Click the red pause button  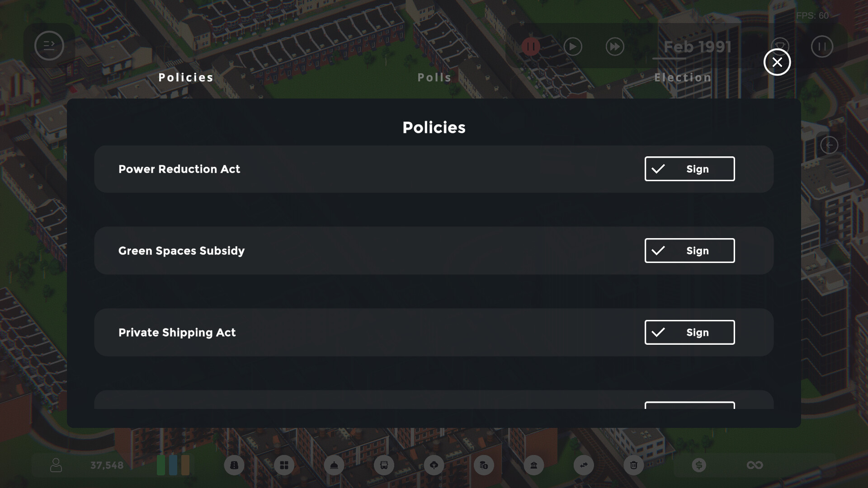531,47
